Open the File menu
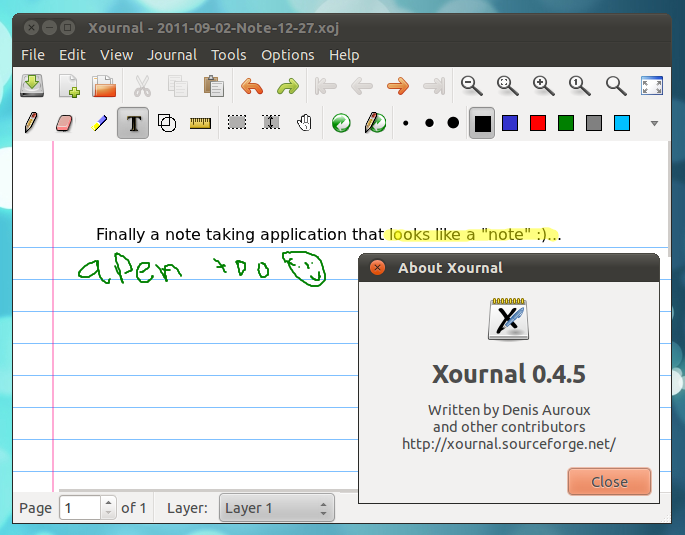The image size is (685, 535). (33, 55)
